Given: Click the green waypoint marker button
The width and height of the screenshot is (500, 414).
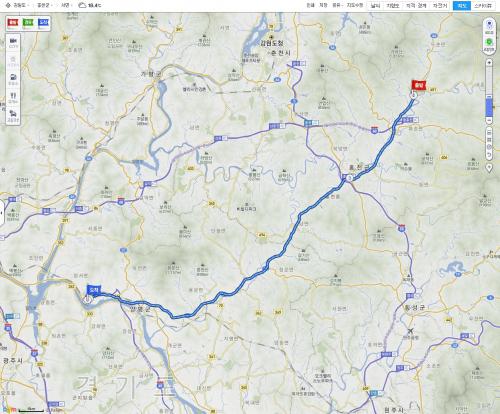Looking at the screenshot, I should [x=28, y=22].
